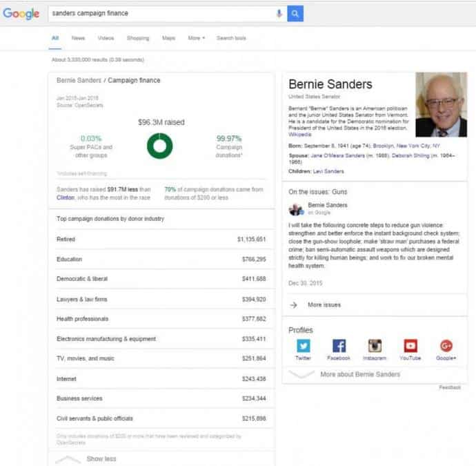Image resolution: width=476 pixels, height=466 pixels.
Task: Click the TV, movies, and music row
Action: (161, 358)
